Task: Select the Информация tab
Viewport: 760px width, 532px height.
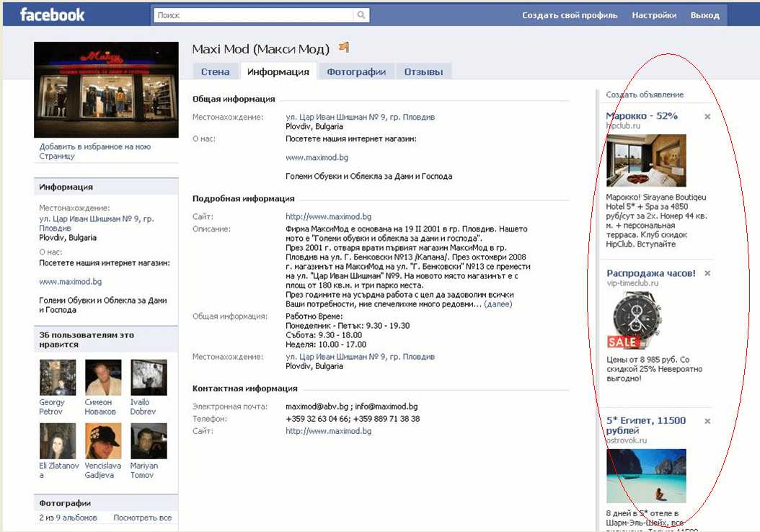Action: coord(278,71)
